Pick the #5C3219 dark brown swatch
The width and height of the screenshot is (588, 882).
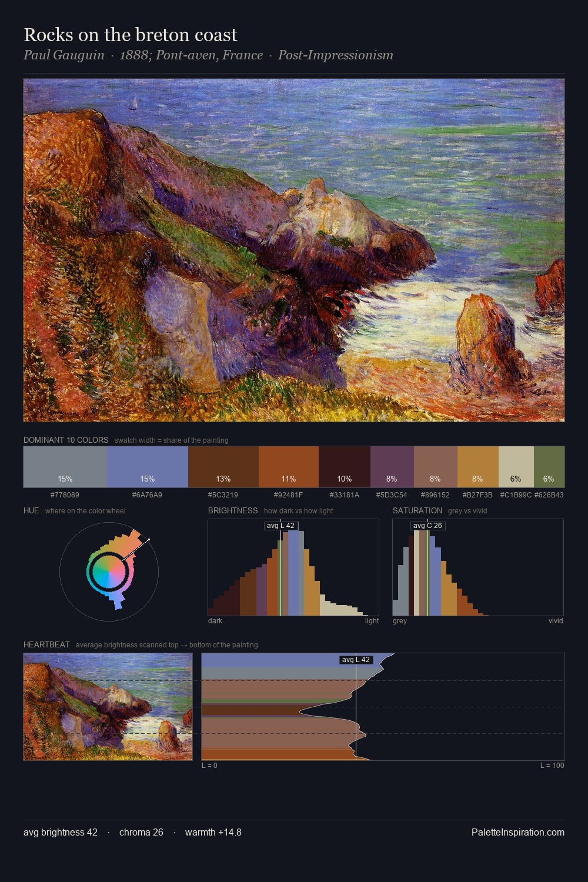223,467
